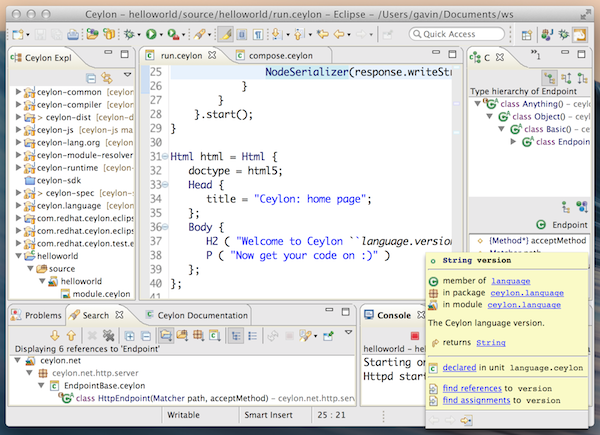600x435 pixels.
Task: Expand the ceylon-common project node
Action: (x=19, y=92)
